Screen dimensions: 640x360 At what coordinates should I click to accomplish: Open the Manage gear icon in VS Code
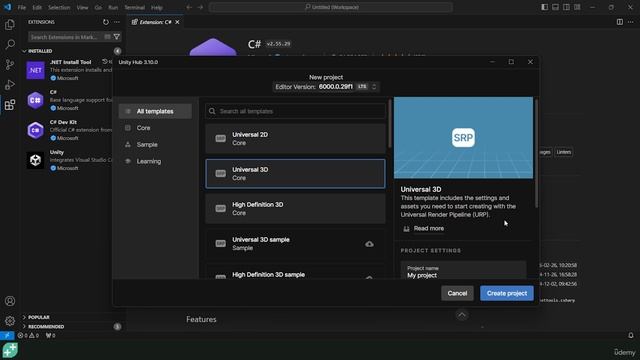click(10, 321)
